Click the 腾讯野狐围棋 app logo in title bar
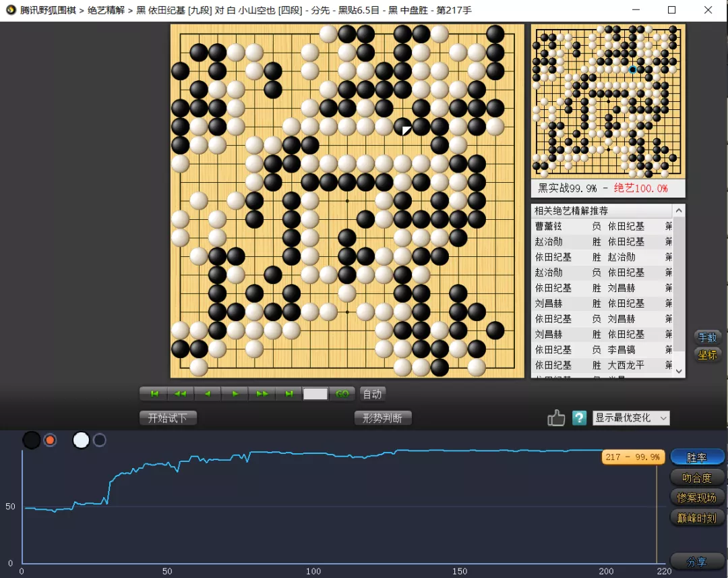 pyautogui.click(x=10, y=9)
